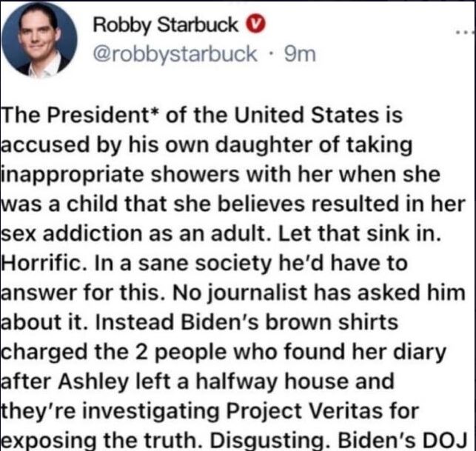Screen dimensions: 476x451
Task: Click the red verified badge icon
Action: pos(255,24)
